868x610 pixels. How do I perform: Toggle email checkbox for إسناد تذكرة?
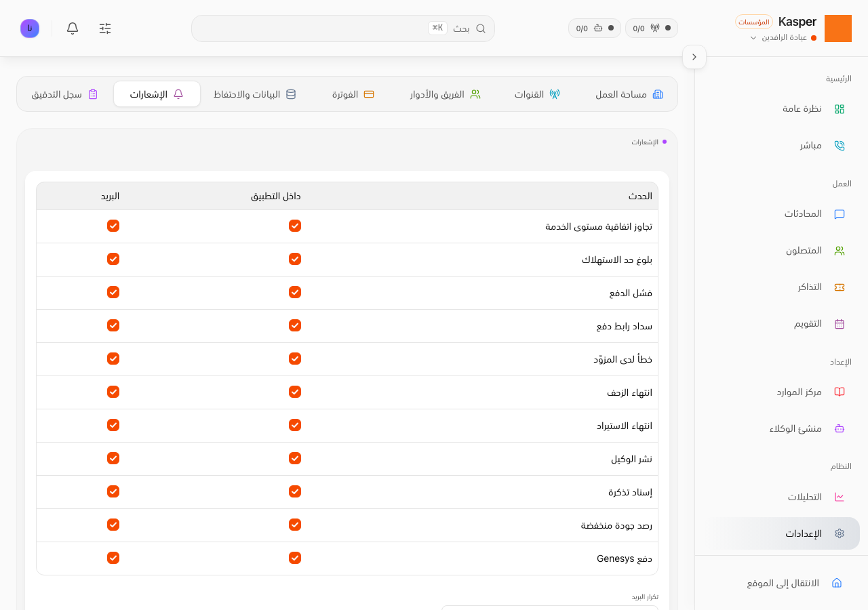click(x=113, y=491)
